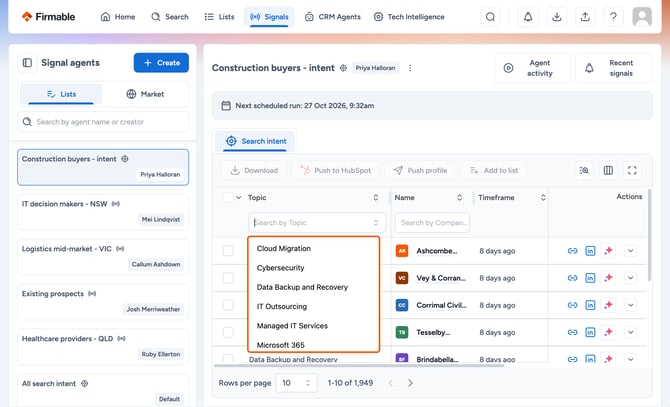
Task: Create a new signal agent
Action: point(161,63)
